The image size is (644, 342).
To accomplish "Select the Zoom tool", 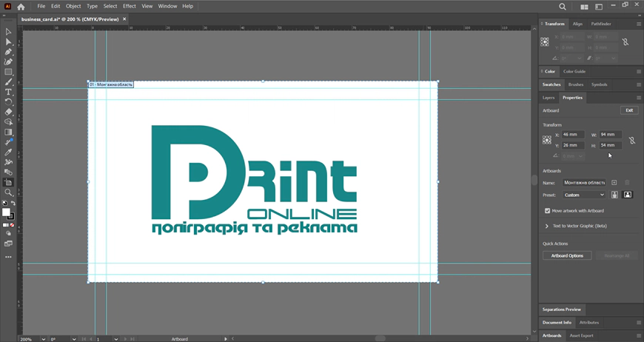I will pos(8,192).
